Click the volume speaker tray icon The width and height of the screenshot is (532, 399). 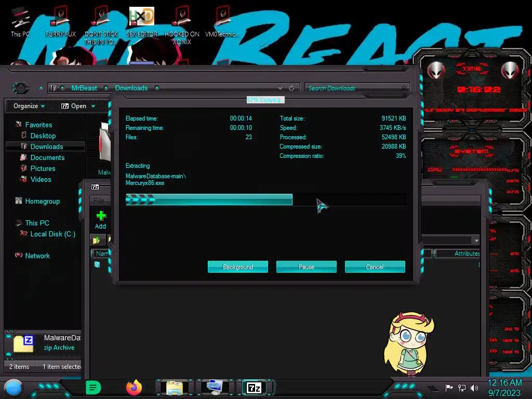coord(474,388)
